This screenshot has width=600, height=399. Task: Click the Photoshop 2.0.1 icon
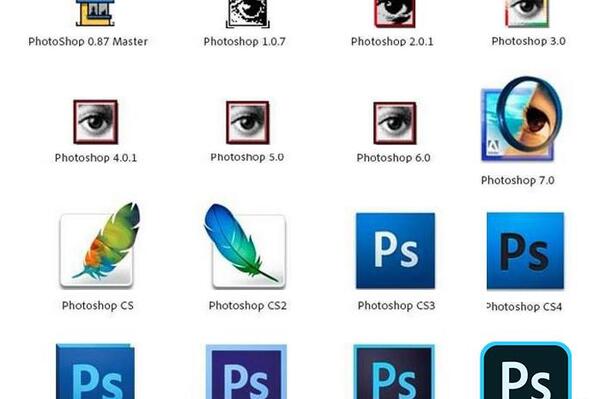[x=395, y=14]
